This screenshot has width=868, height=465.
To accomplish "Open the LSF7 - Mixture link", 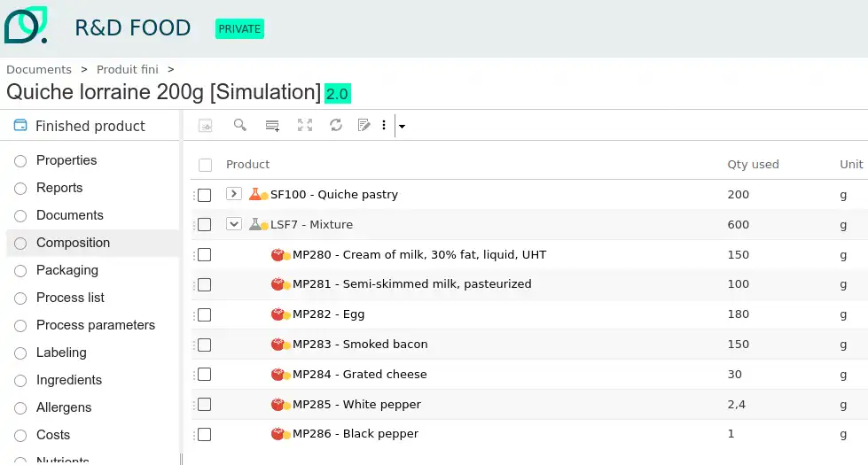I will pos(311,224).
